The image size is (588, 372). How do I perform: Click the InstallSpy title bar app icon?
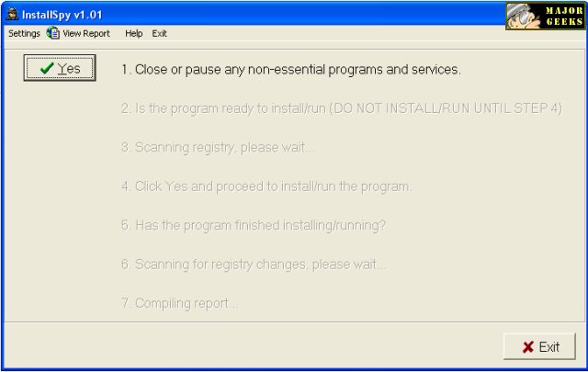(x=11, y=14)
